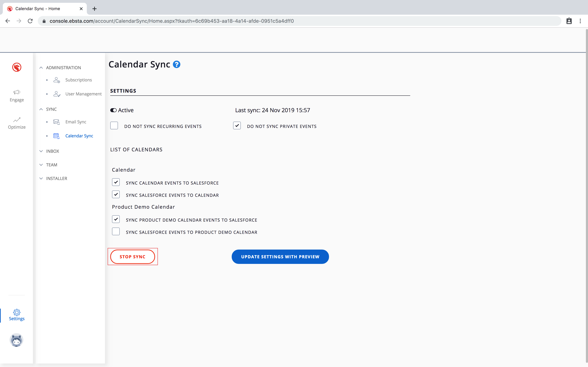Click the Email Sync envelope icon
Screen dimensions: 588x367
point(56,122)
